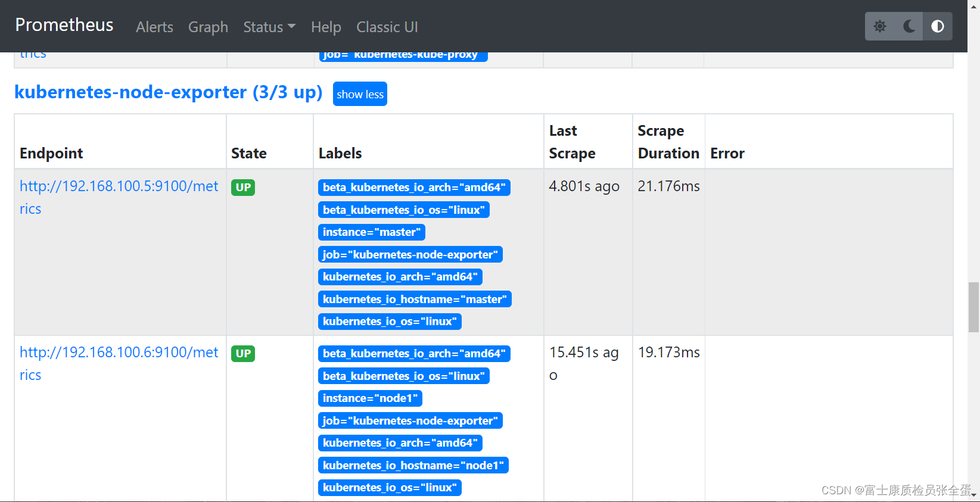Click the Scrape Duration column header
The height and width of the screenshot is (502, 980).
(x=668, y=142)
